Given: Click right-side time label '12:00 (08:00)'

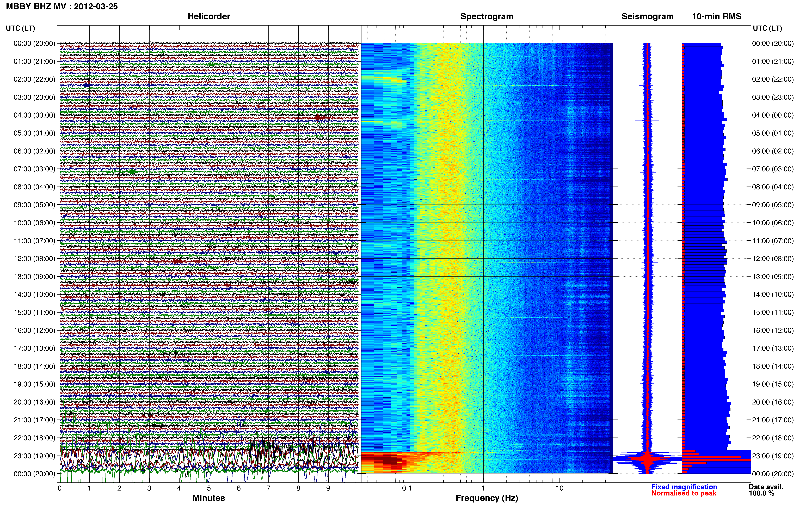Looking at the screenshot, I should click(773, 259).
